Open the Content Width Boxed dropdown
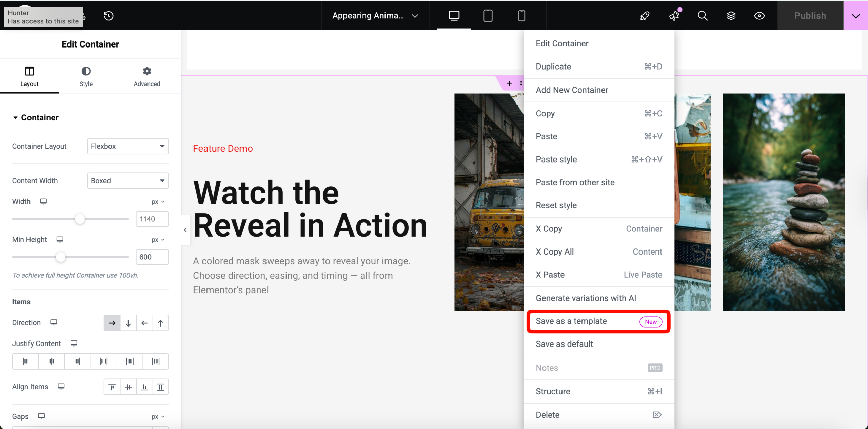 click(x=128, y=181)
